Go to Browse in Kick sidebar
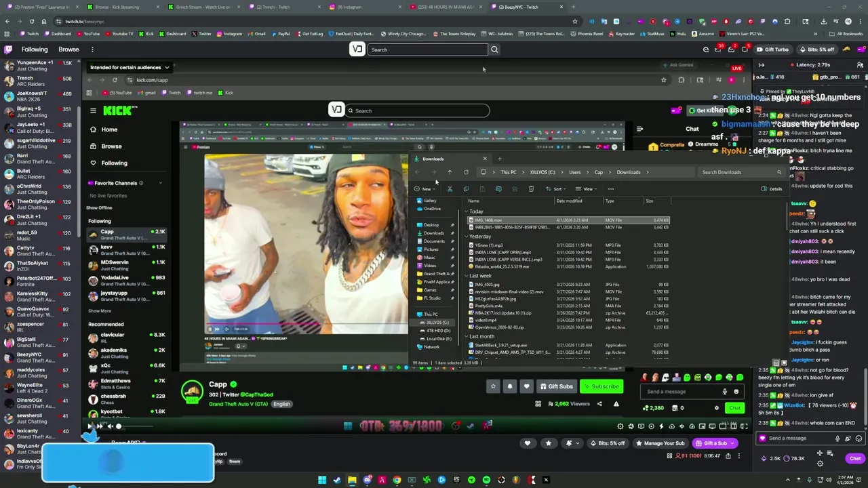 (x=111, y=146)
